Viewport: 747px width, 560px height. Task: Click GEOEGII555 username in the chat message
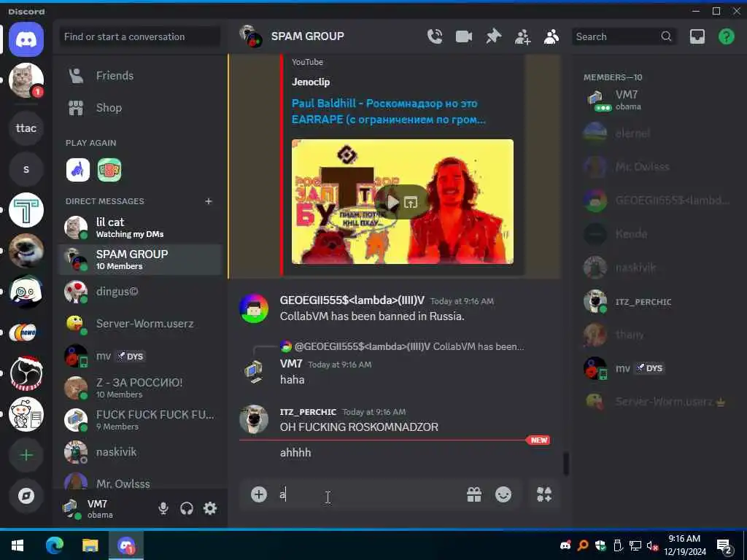(x=352, y=300)
